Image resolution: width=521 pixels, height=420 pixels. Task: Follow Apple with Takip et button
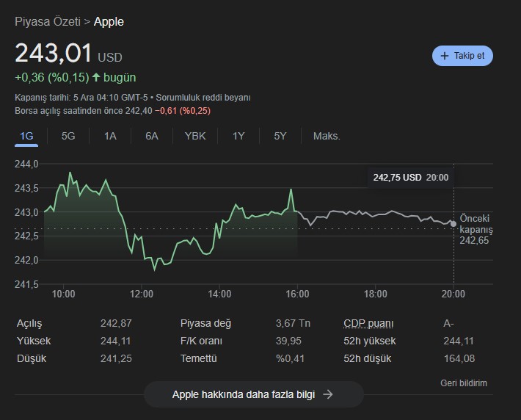click(462, 56)
